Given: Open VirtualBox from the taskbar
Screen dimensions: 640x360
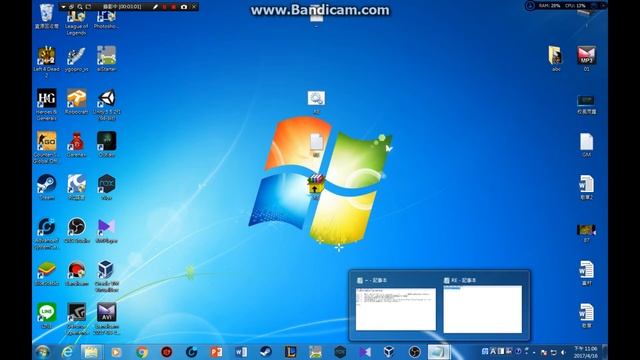Looking at the screenshot, I should [389, 352].
